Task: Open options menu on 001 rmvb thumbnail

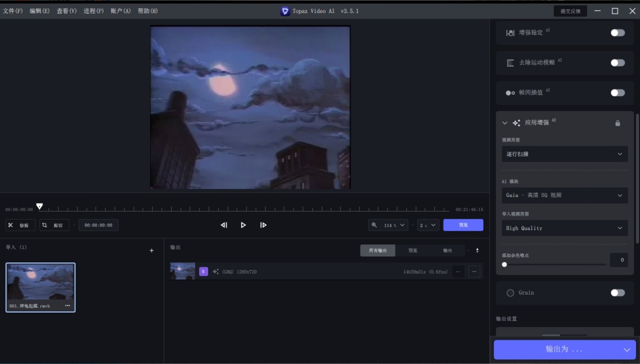Action: [68, 305]
